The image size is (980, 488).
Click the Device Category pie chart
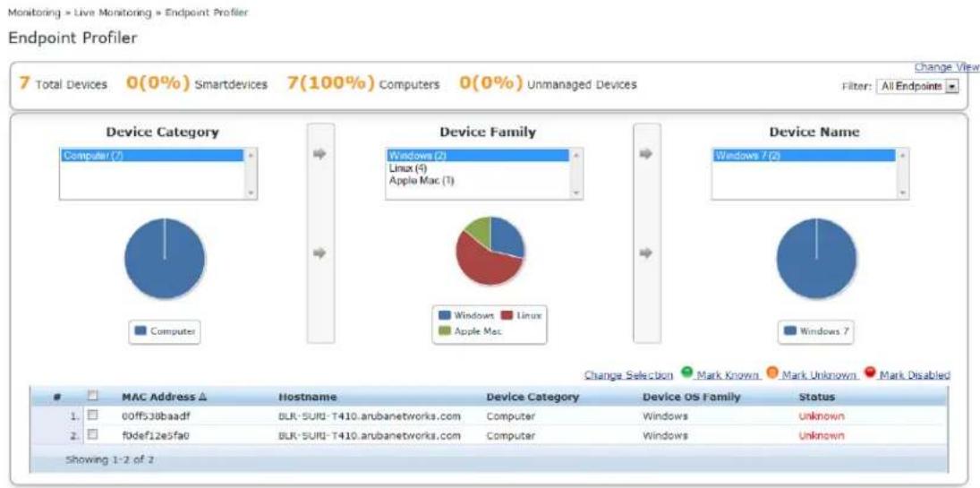coord(165,259)
